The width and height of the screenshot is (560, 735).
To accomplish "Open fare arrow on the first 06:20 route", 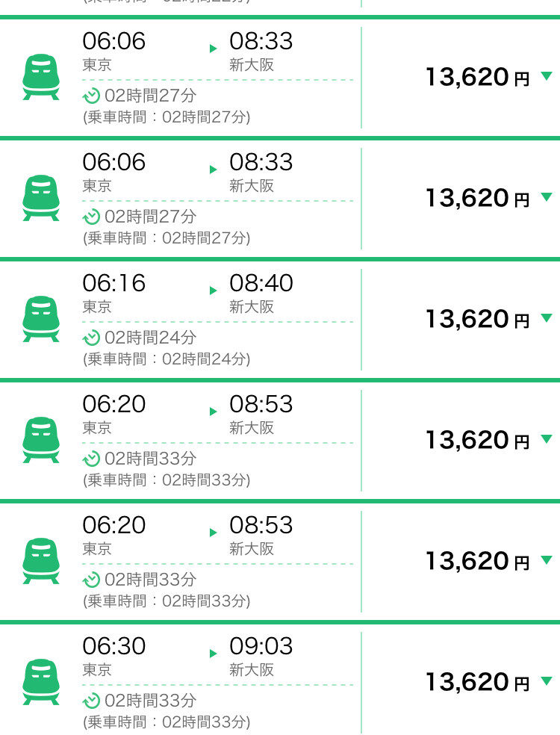I will 547,438.
